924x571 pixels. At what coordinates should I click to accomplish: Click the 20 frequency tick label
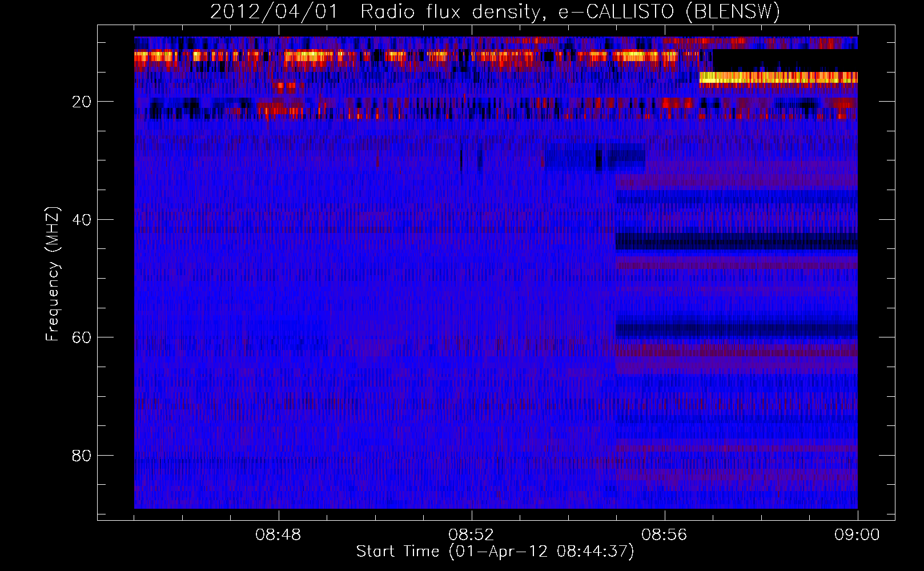[82, 102]
